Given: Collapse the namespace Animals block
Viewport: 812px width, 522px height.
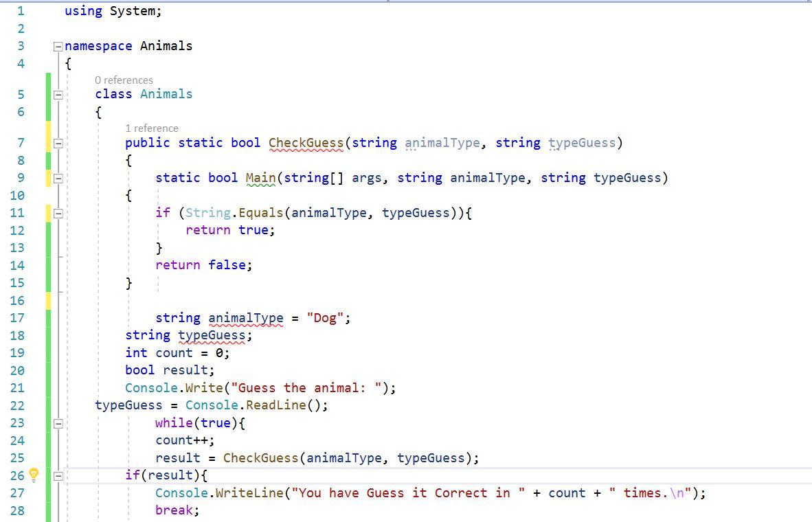Looking at the screenshot, I should click(58, 47).
